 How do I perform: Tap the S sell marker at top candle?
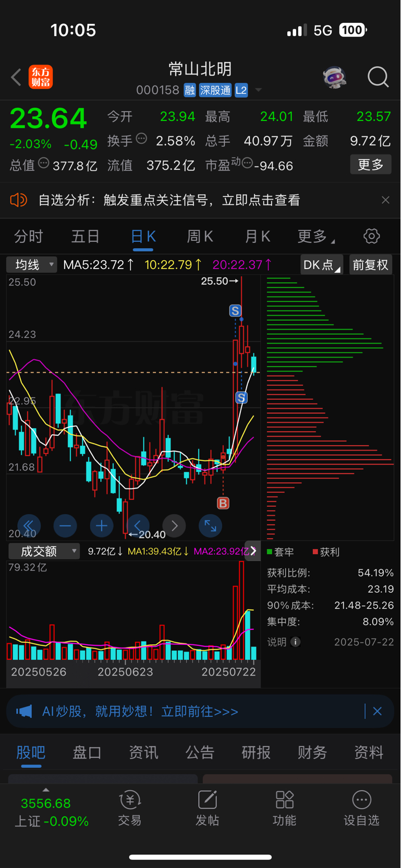click(235, 311)
